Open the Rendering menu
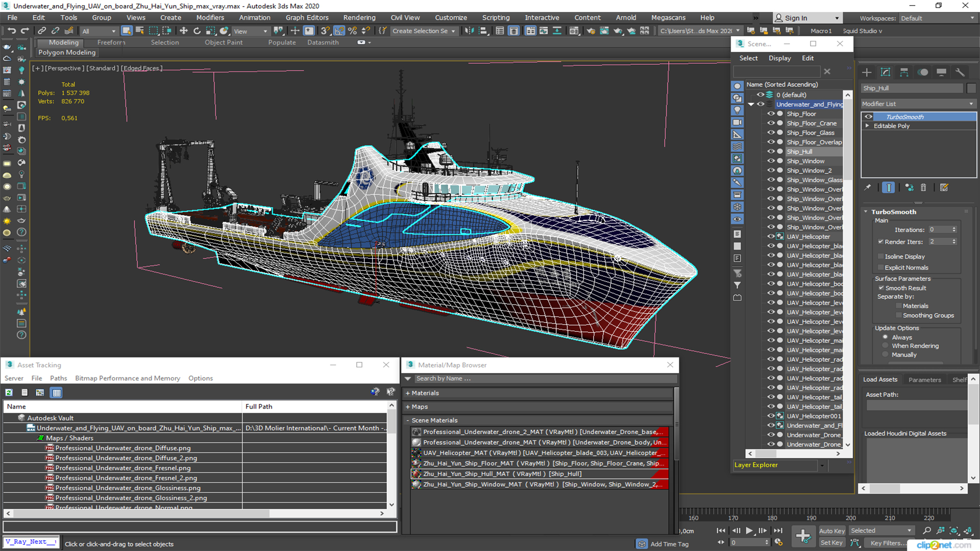980x551 pixels. pos(359,17)
